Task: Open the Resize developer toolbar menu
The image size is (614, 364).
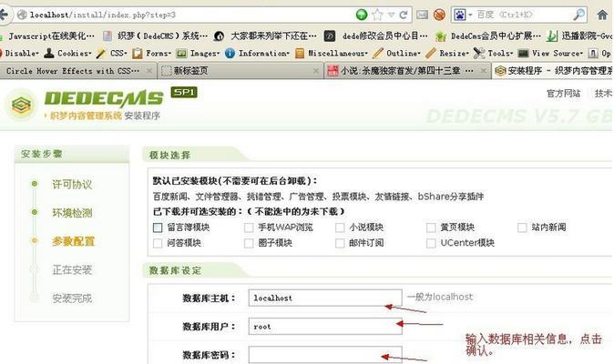Action: [x=447, y=53]
